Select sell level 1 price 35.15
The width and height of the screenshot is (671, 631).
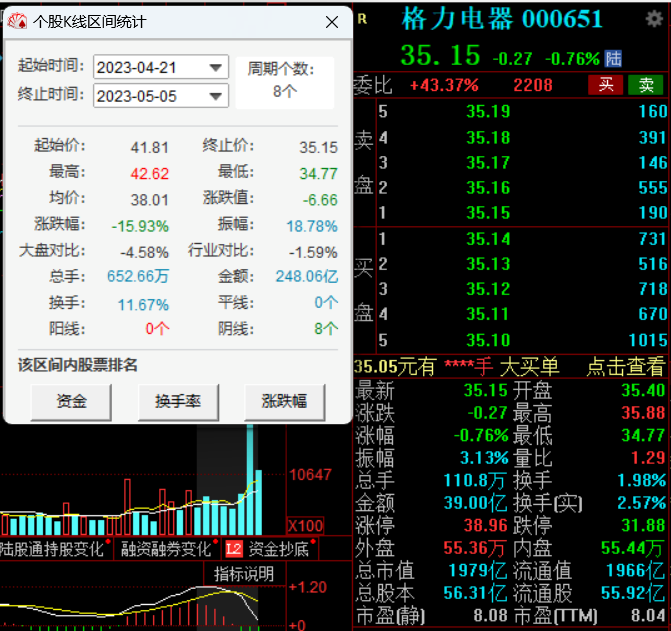point(488,213)
